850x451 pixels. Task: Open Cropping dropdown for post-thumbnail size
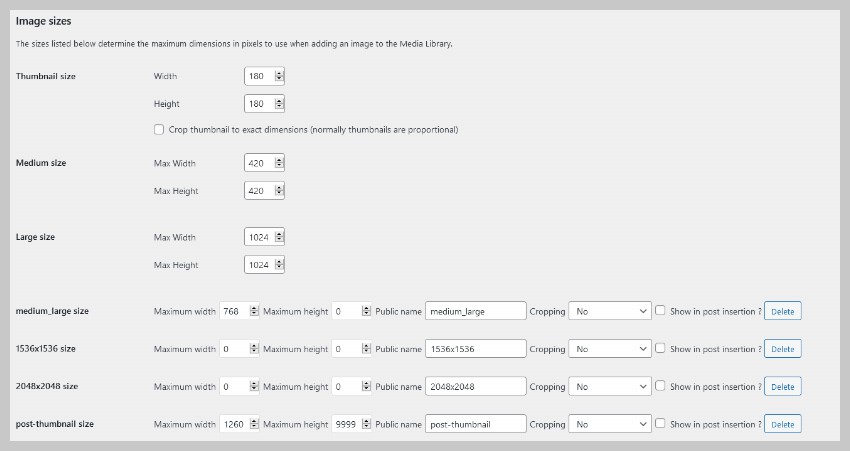click(611, 424)
